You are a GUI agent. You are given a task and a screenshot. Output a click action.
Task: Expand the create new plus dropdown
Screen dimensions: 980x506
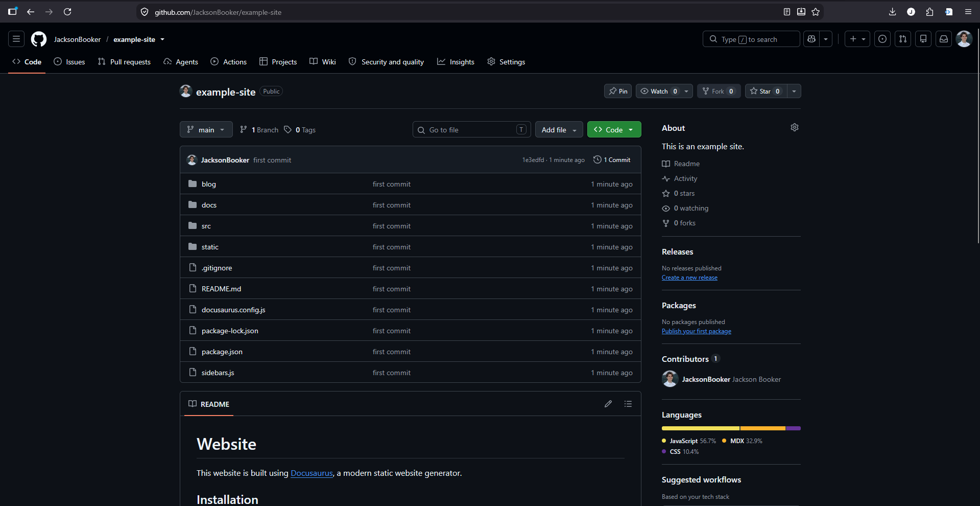tap(857, 39)
